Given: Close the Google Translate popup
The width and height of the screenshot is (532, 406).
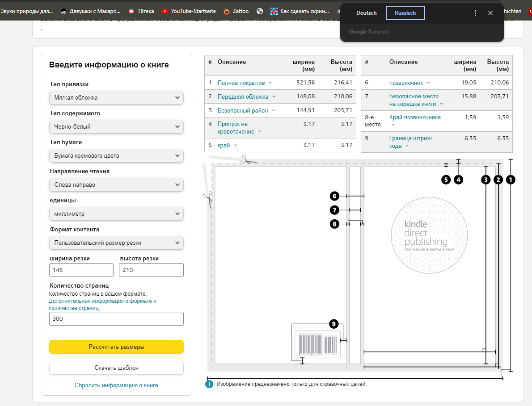Looking at the screenshot, I should [x=490, y=13].
